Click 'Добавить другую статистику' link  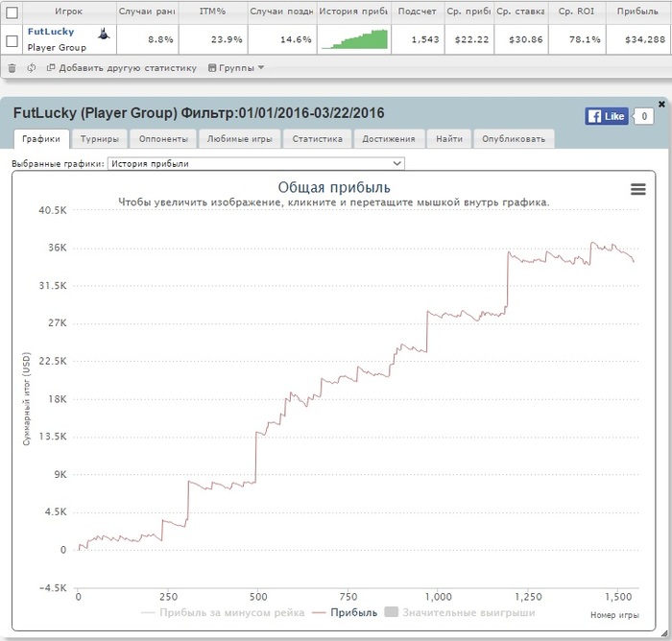tap(128, 68)
